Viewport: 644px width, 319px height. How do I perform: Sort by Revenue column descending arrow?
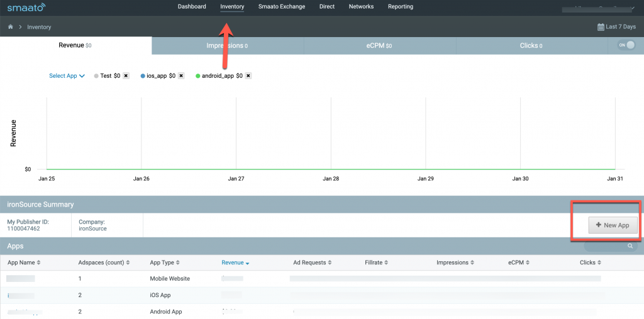coord(247,263)
